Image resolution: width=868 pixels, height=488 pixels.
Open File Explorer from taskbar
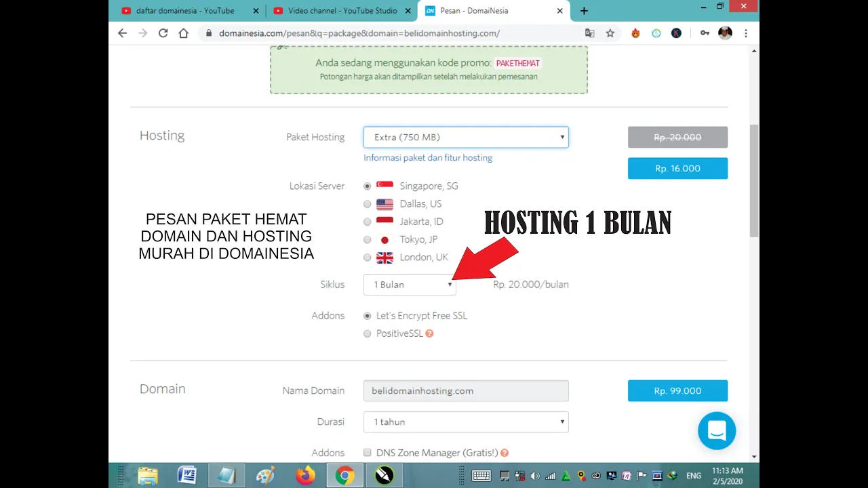148,475
